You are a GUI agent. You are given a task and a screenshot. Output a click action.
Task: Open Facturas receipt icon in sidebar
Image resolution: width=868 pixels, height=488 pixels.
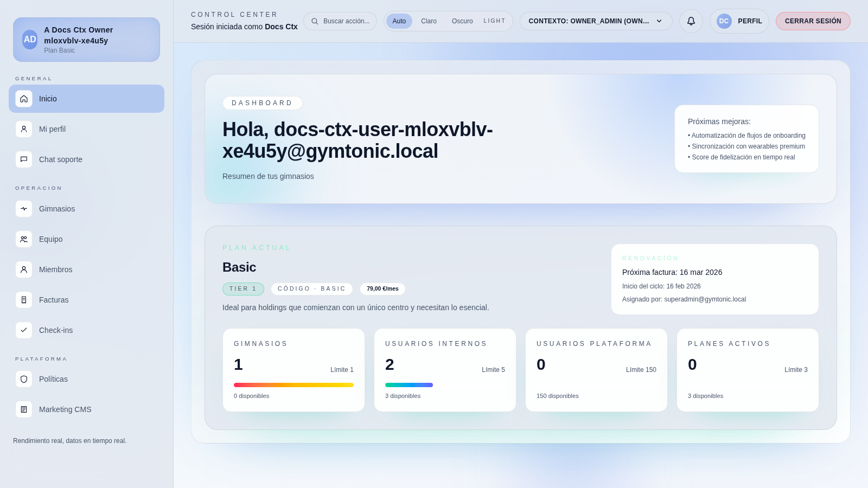(24, 300)
